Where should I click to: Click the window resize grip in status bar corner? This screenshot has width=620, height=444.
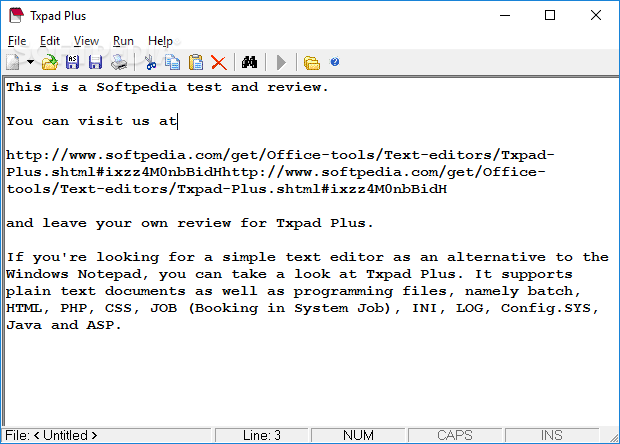(x=613, y=436)
